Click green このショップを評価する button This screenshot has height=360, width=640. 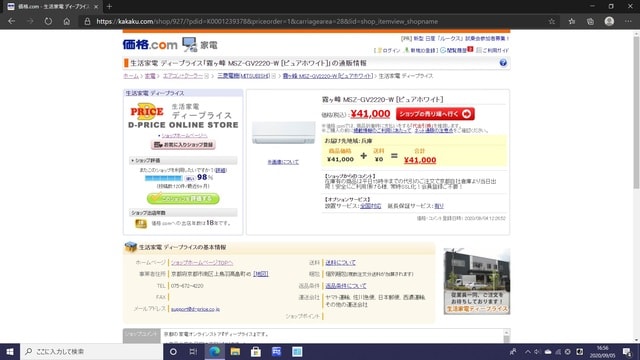pyautogui.click(x=183, y=198)
